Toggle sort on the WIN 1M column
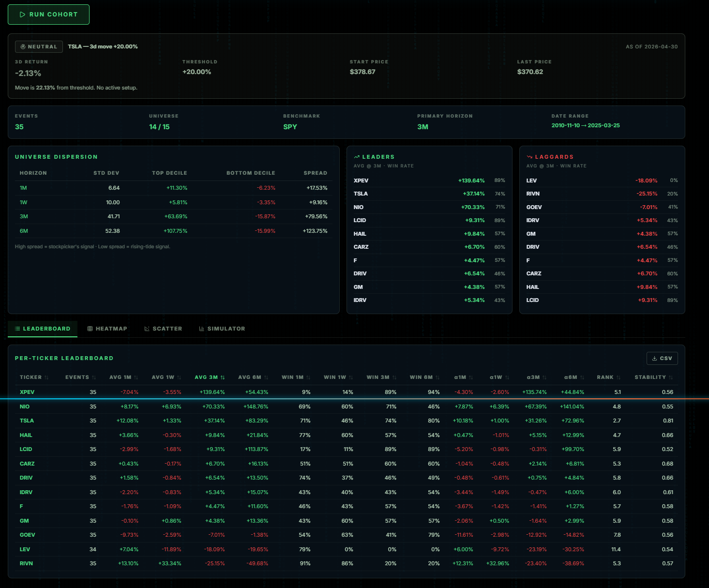The width and height of the screenshot is (709, 588). pos(308,377)
